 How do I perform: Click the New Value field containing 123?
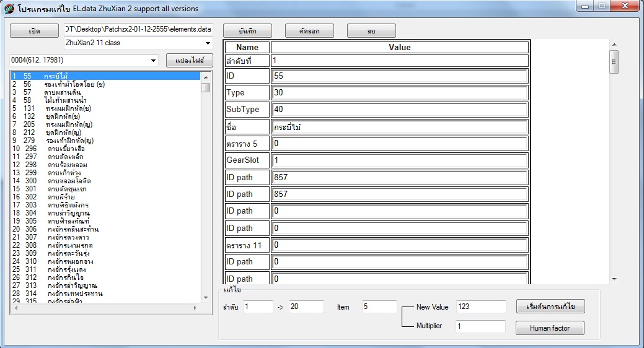click(481, 307)
